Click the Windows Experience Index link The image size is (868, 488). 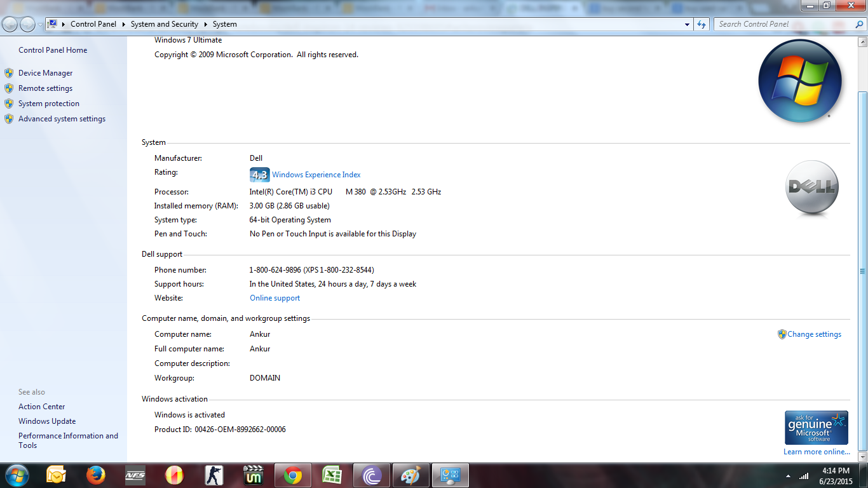tap(316, 175)
